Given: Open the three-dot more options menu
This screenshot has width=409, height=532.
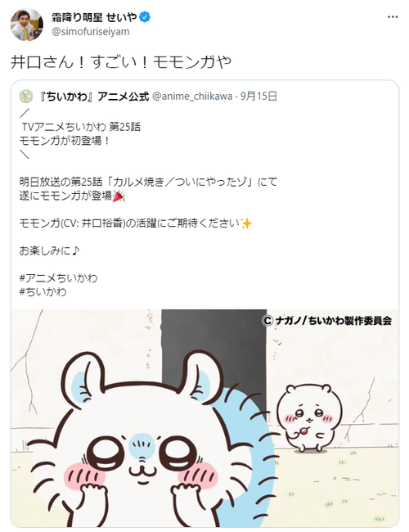Looking at the screenshot, I should 393,17.
